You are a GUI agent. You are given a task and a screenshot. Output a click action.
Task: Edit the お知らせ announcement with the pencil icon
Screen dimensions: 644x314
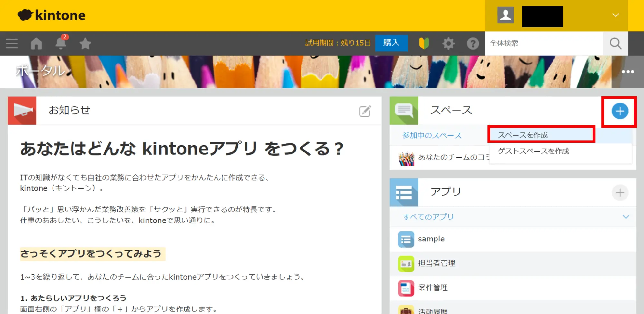(x=365, y=111)
